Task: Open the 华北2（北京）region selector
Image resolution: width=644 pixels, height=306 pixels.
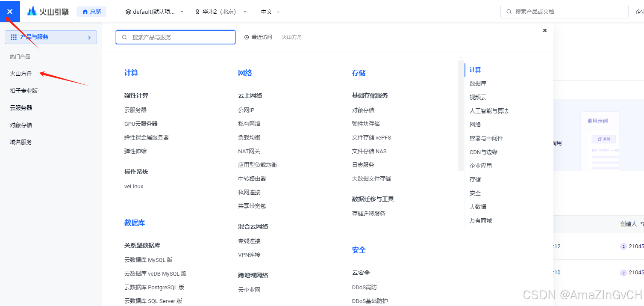Action: click(221, 12)
